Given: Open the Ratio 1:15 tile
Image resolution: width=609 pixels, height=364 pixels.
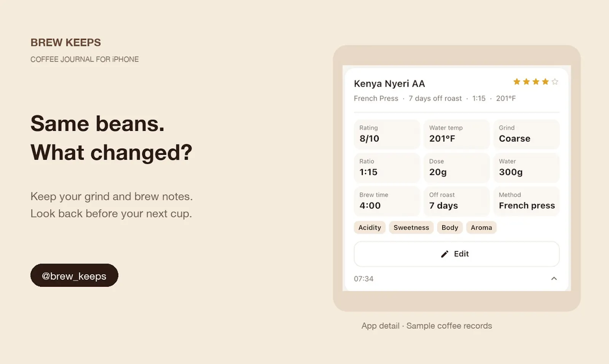Looking at the screenshot, I should [387, 168].
